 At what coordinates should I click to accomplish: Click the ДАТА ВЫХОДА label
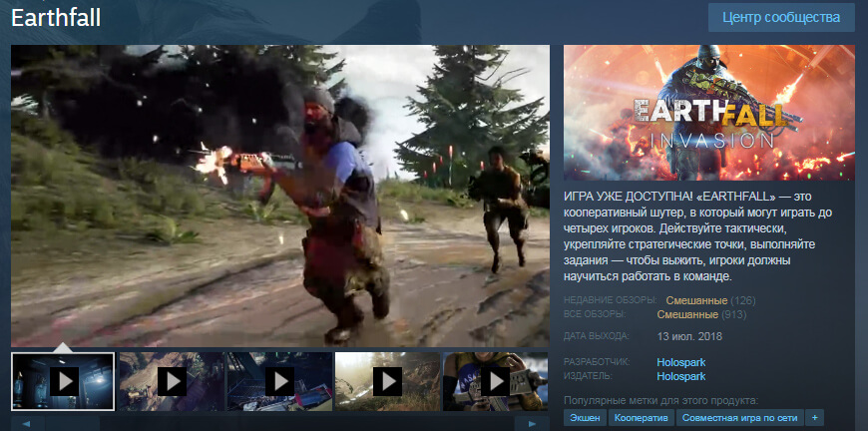[x=597, y=336]
